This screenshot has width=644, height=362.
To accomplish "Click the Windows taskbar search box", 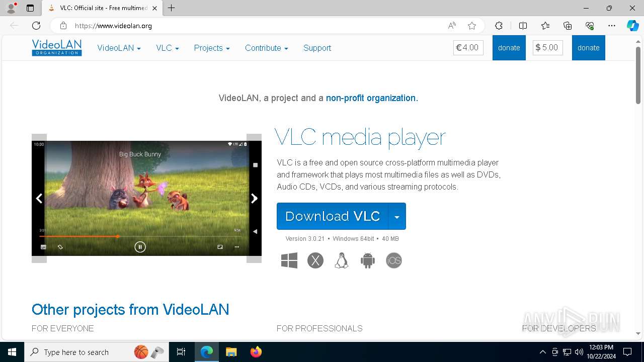I will [96, 352].
